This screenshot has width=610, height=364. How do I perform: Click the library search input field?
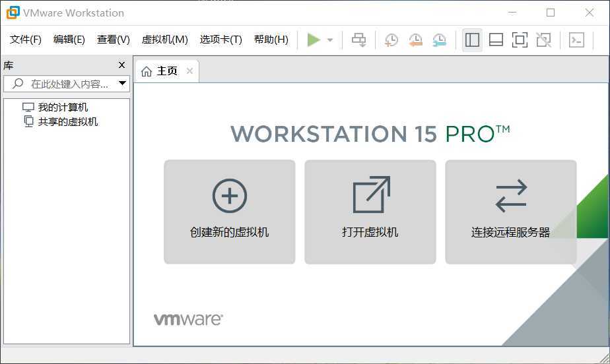click(67, 84)
